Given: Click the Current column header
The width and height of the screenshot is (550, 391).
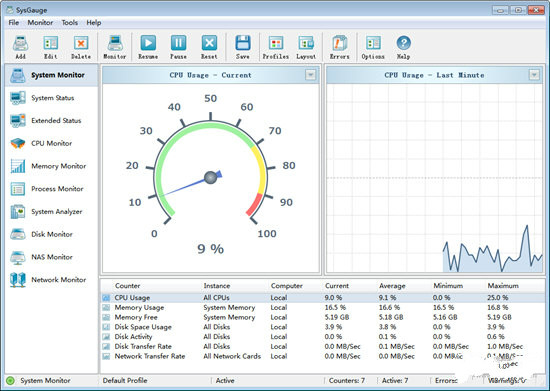Looking at the screenshot, I should coord(337,286).
